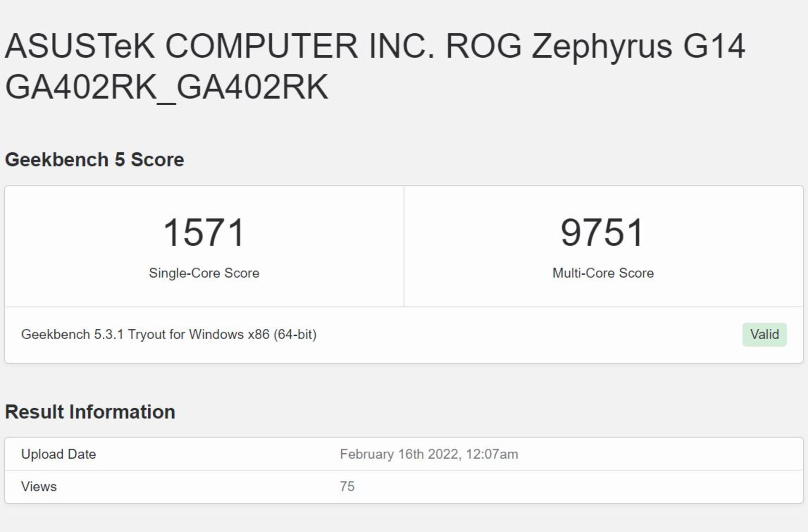808x532 pixels.
Task: Click the GA402RK_GA402RK model name line
Action: point(166,87)
